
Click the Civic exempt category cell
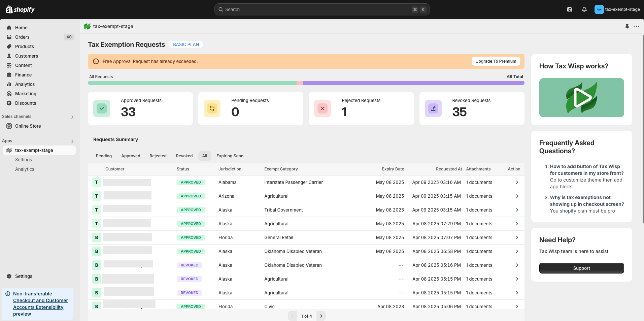[269, 307]
